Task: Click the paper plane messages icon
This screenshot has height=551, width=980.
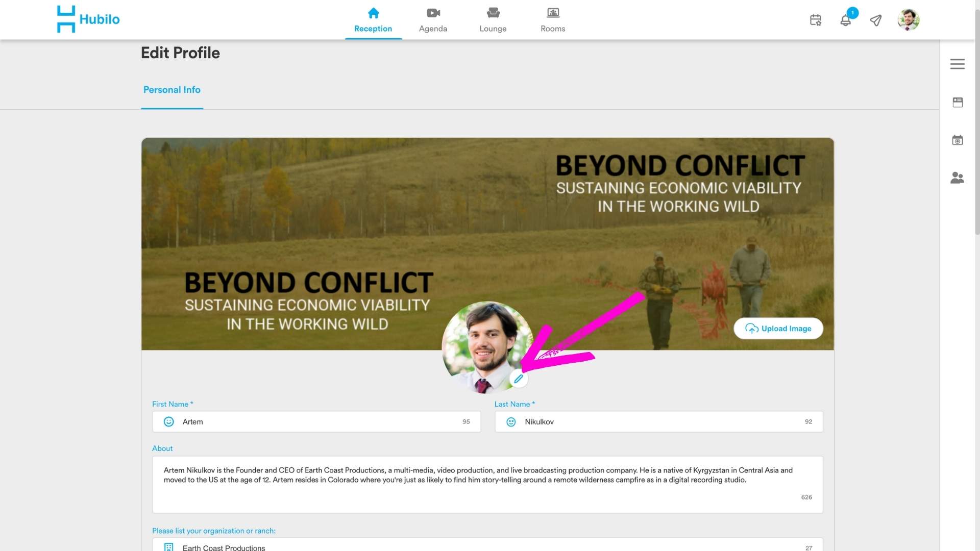Action: [876, 20]
